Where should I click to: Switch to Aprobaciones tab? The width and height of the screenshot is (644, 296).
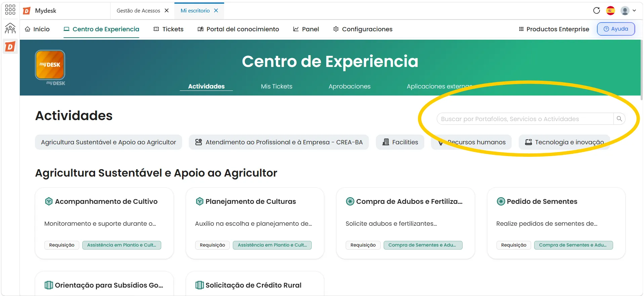(x=349, y=86)
